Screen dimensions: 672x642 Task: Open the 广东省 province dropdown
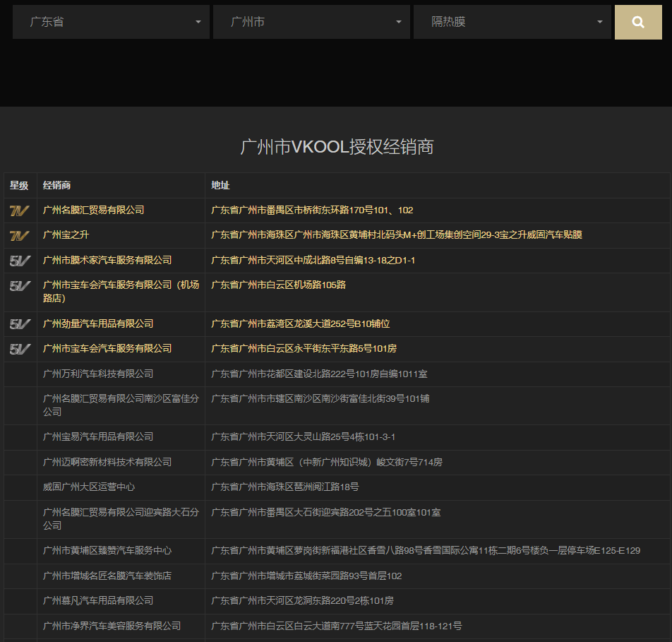click(x=111, y=22)
